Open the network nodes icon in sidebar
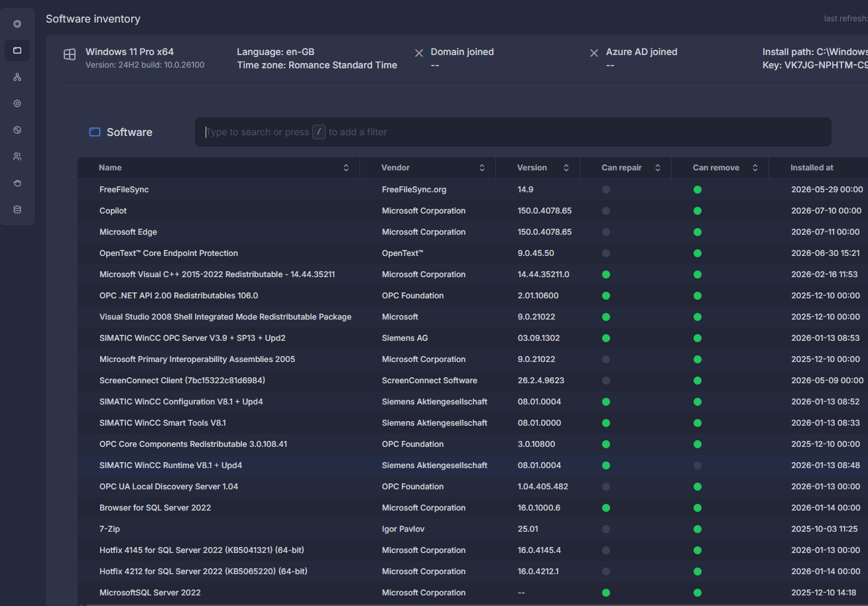 (x=17, y=77)
